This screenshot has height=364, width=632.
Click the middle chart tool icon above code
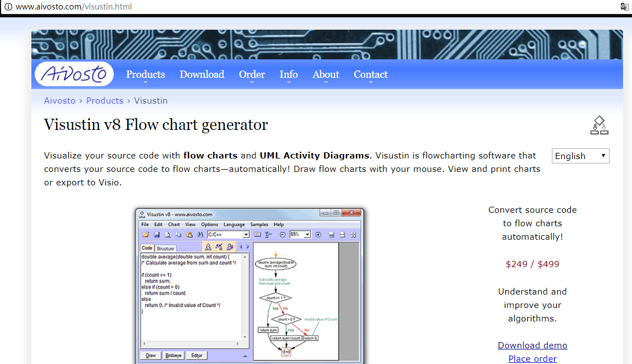(x=219, y=247)
